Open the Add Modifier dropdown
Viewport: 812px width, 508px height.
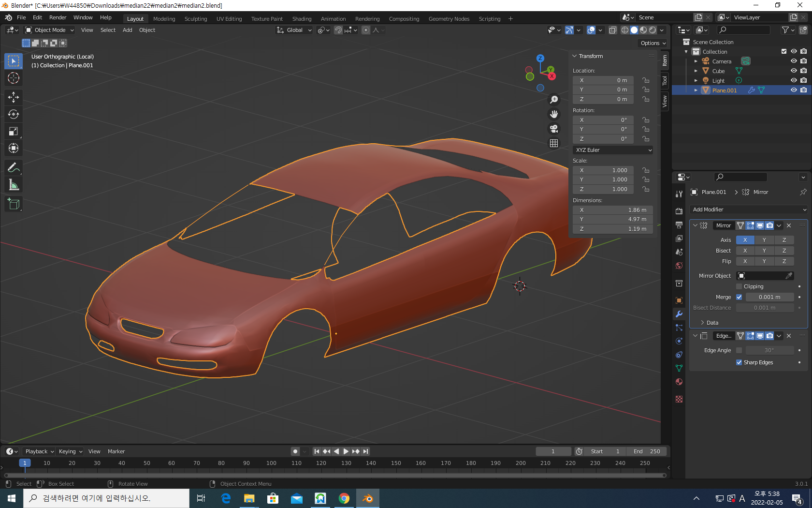click(748, 209)
